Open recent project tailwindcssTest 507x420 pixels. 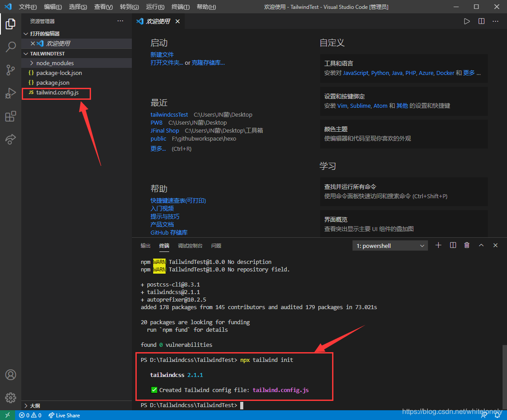169,115
